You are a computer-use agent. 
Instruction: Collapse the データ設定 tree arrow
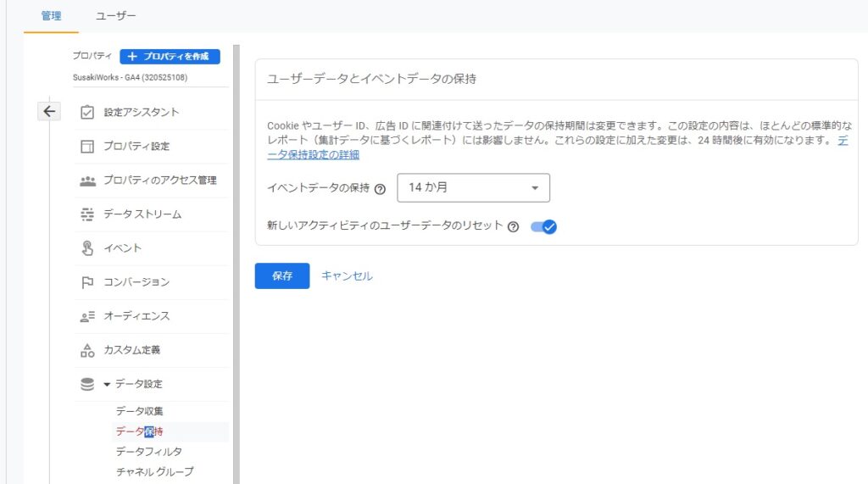(x=107, y=384)
